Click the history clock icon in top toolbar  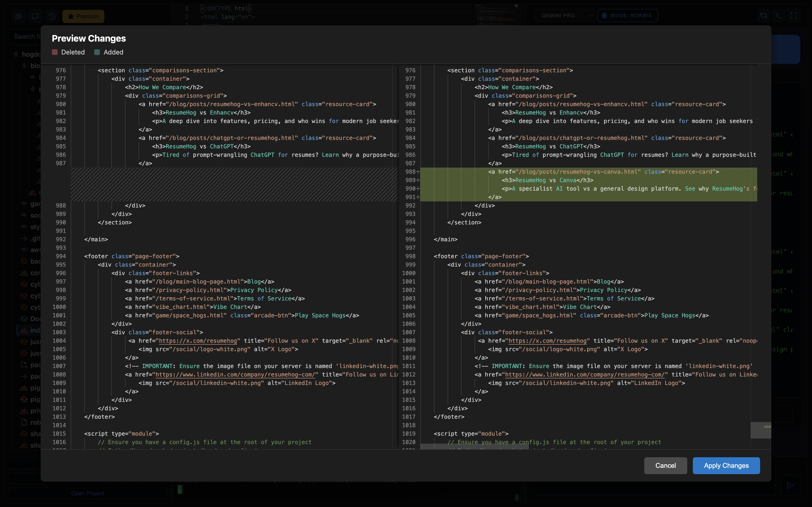click(x=52, y=16)
